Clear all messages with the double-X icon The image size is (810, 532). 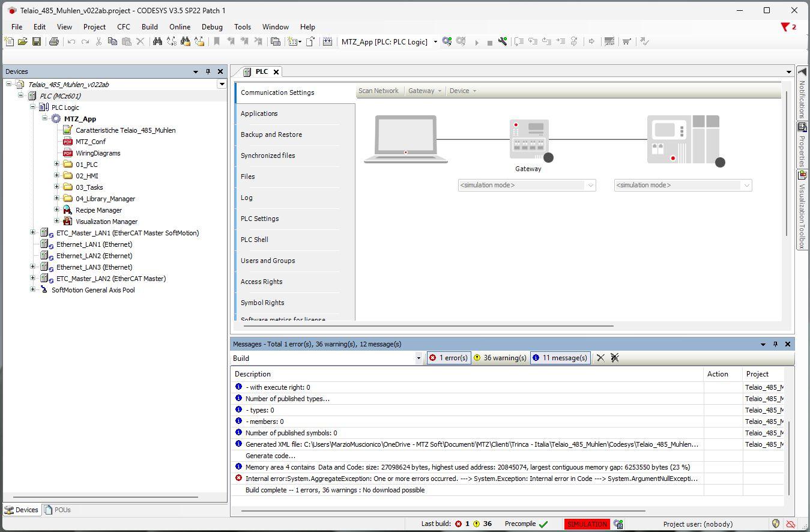click(614, 358)
